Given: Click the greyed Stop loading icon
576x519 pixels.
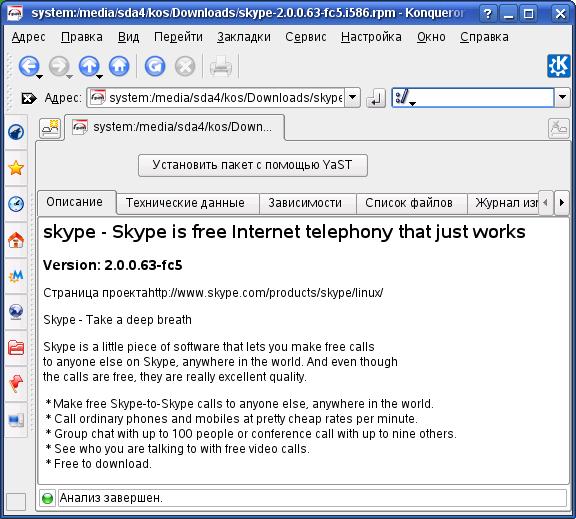Looking at the screenshot, I should [x=184, y=66].
